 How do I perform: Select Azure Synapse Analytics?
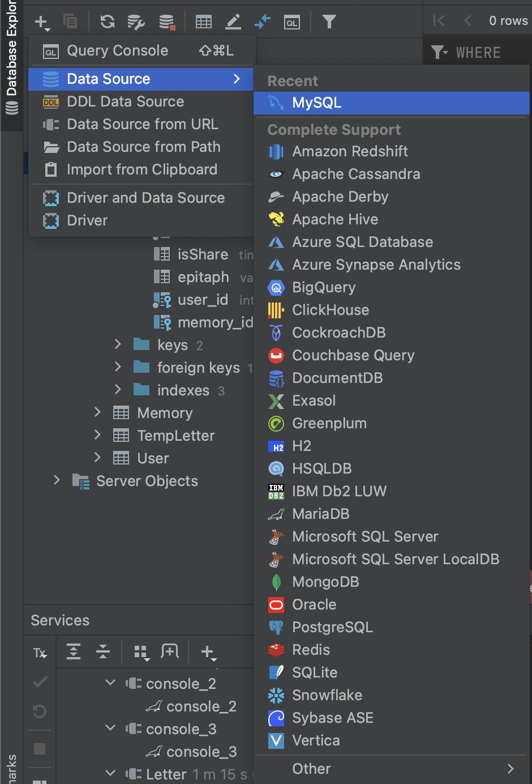(392, 265)
